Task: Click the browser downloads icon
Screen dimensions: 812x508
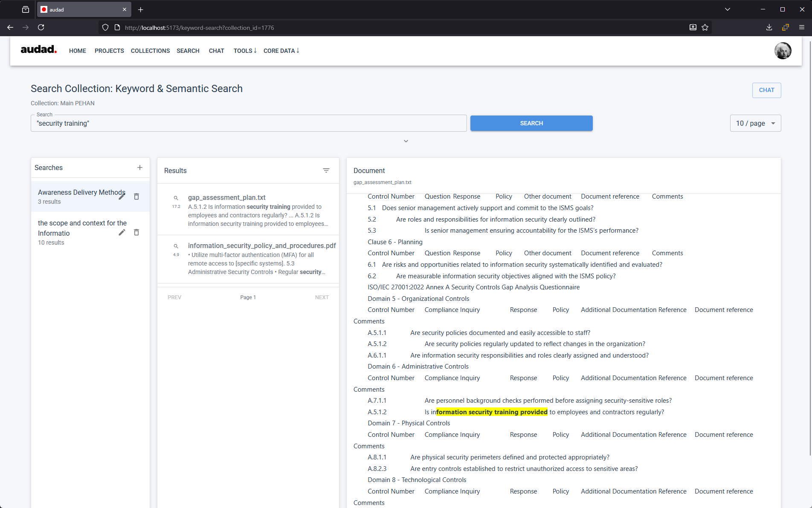Action: [769, 27]
